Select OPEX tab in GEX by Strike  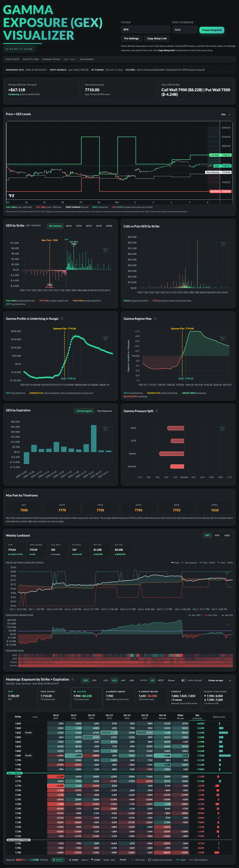109,226
